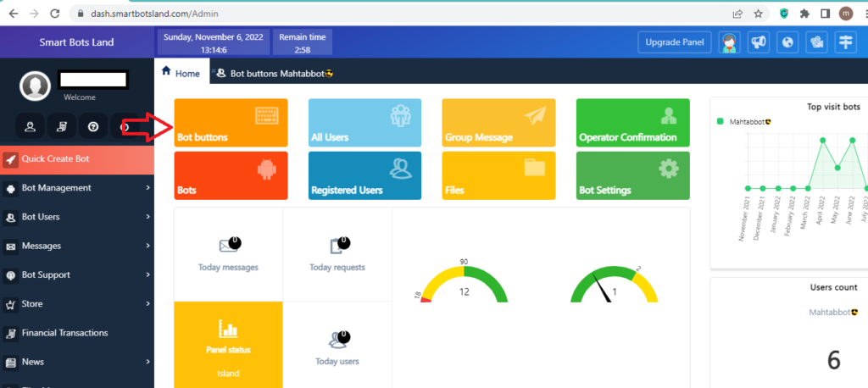
Task: Open the video camera tutorials icon
Action: tap(816, 42)
